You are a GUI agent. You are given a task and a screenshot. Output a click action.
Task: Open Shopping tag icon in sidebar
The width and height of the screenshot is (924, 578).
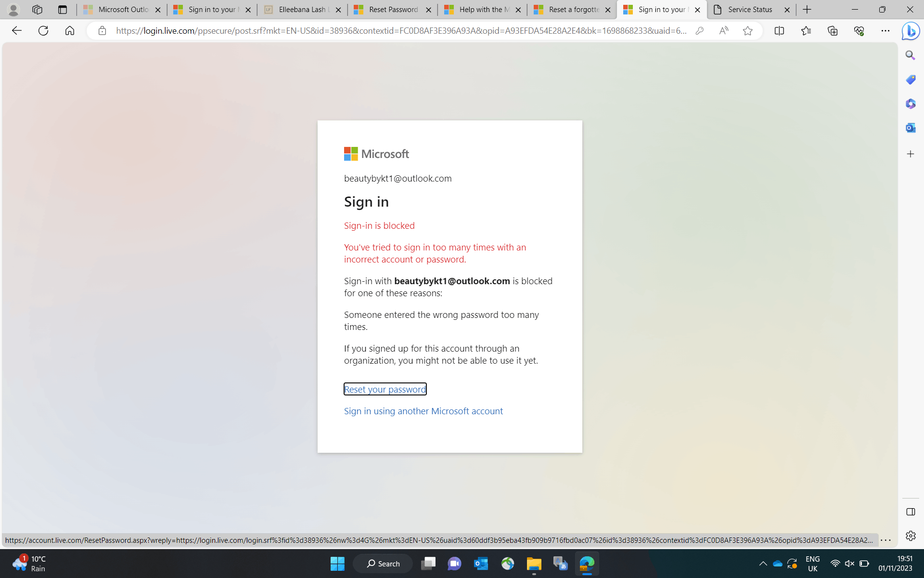(910, 79)
